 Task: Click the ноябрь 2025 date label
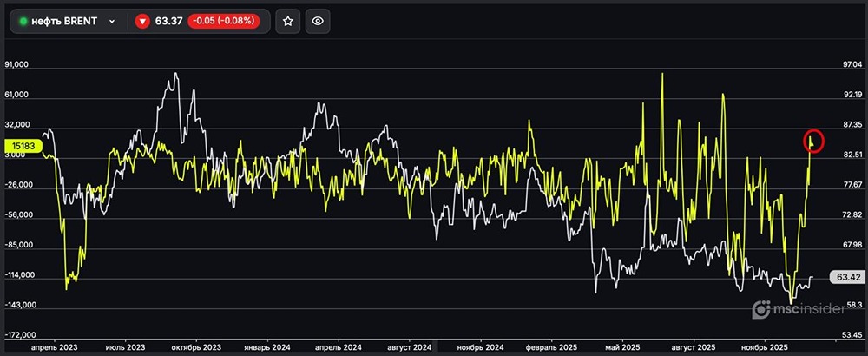click(x=765, y=347)
